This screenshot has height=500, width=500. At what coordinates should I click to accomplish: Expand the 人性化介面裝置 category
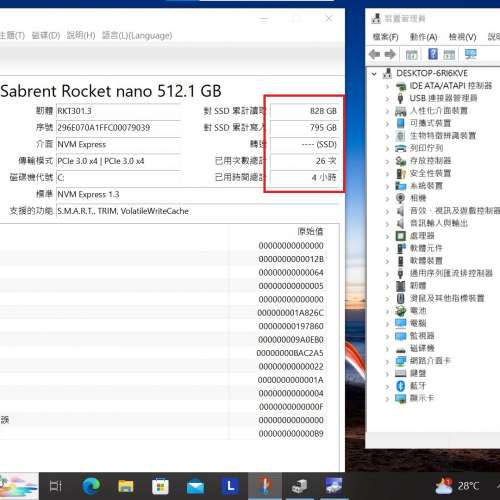(x=387, y=111)
